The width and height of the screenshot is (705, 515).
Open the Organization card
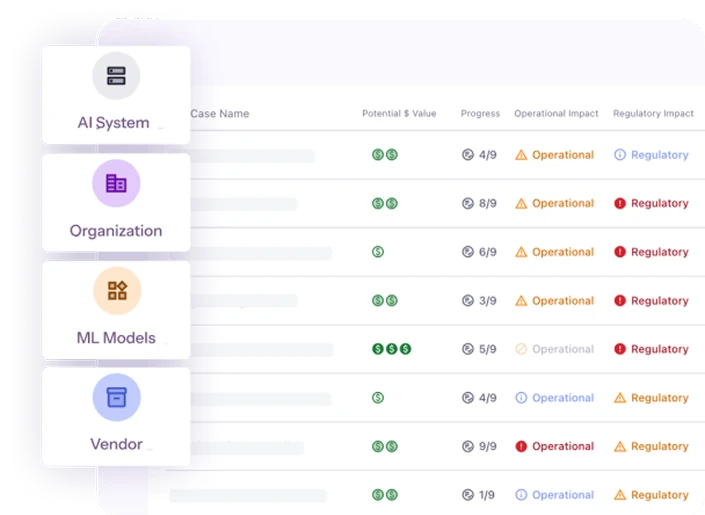pyautogui.click(x=116, y=202)
